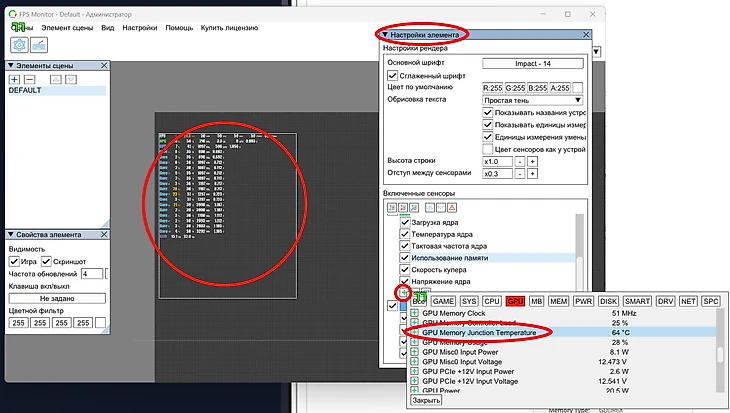This screenshot has height=413, width=730.
Task: Toggle the Сглаженный шрифт checkbox
Action: click(393, 76)
